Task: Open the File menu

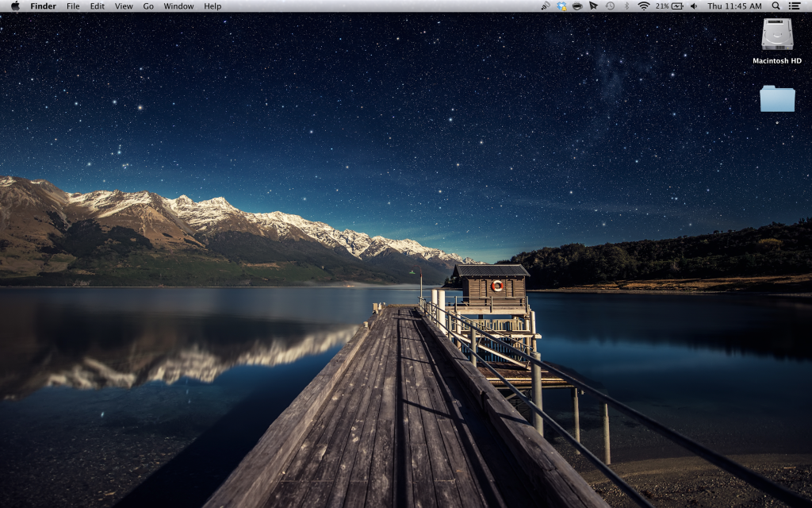Action: point(73,6)
